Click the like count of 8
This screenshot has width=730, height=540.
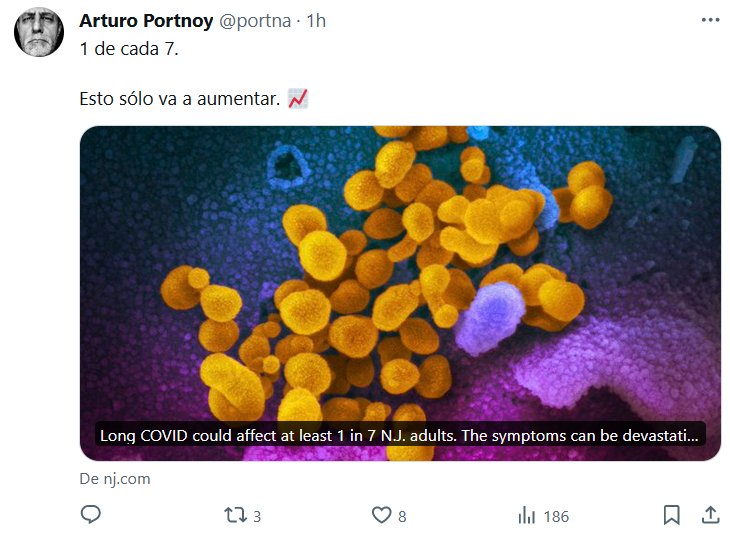[x=402, y=517]
